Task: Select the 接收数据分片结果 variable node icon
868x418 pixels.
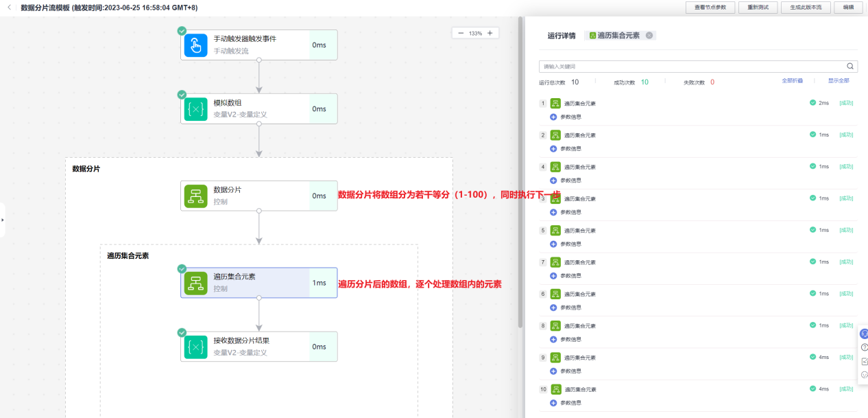Action: pyautogui.click(x=195, y=346)
